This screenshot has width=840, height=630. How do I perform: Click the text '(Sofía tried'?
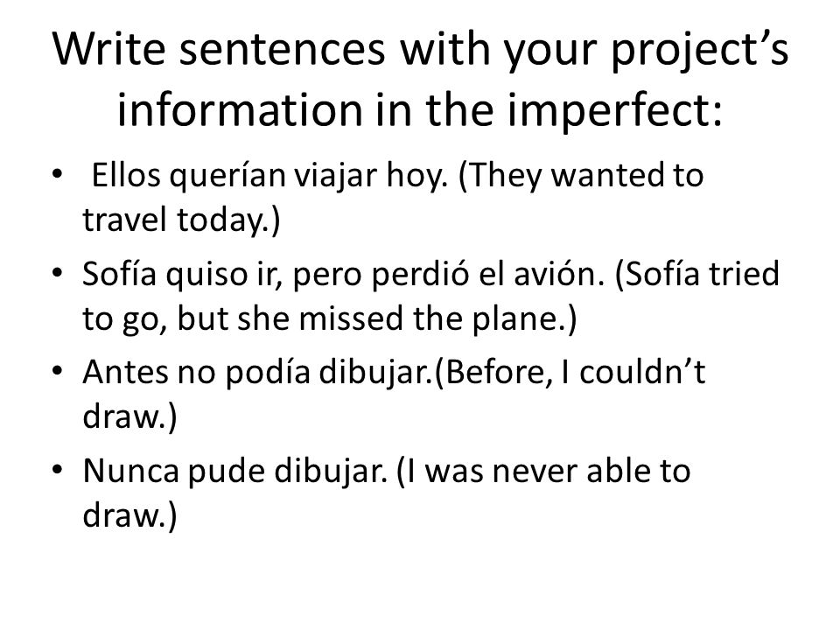697,274
